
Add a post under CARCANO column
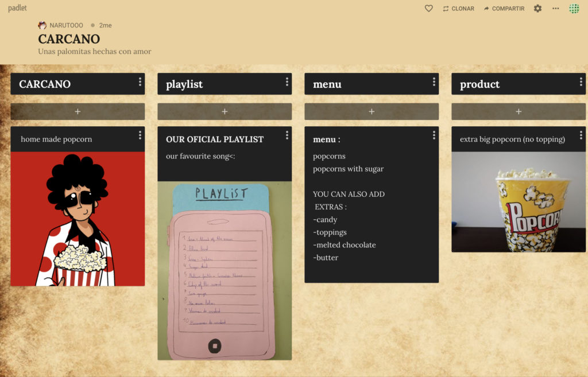(78, 111)
